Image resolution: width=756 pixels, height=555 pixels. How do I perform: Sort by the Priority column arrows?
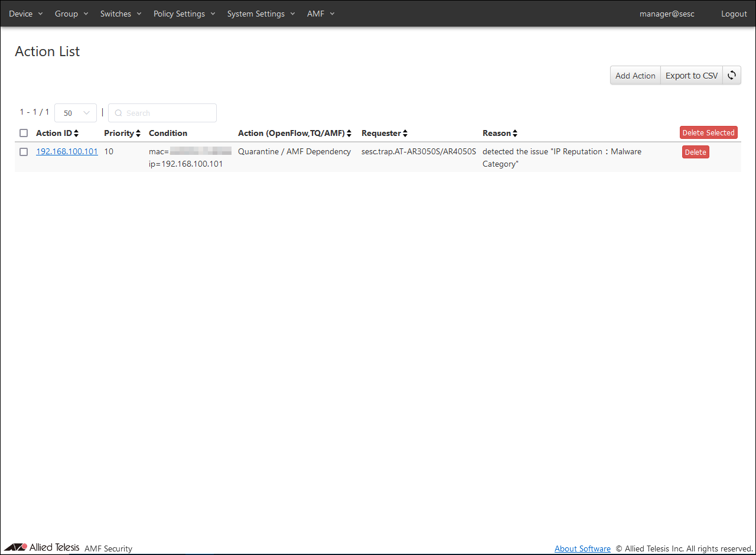[138, 134]
